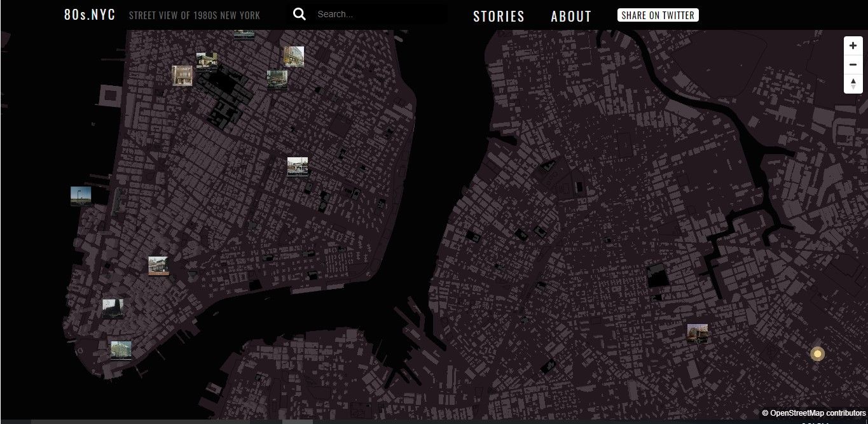Open the thumbnail partly hidden under the header

tap(244, 34)
